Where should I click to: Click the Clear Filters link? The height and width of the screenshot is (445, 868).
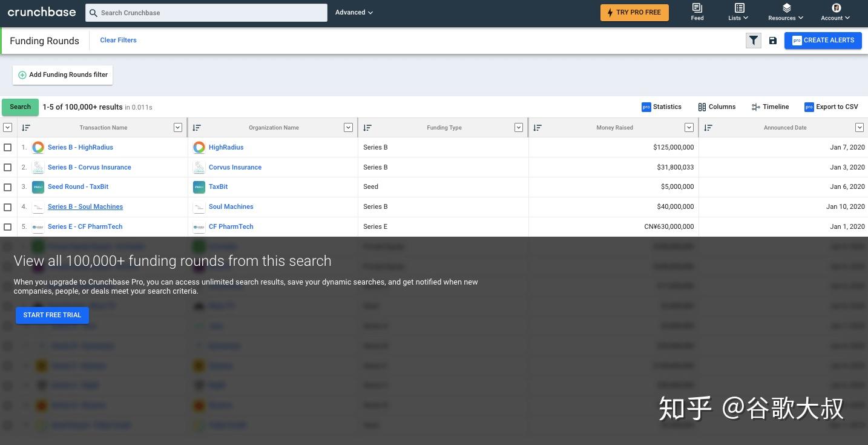coord(118,41)
